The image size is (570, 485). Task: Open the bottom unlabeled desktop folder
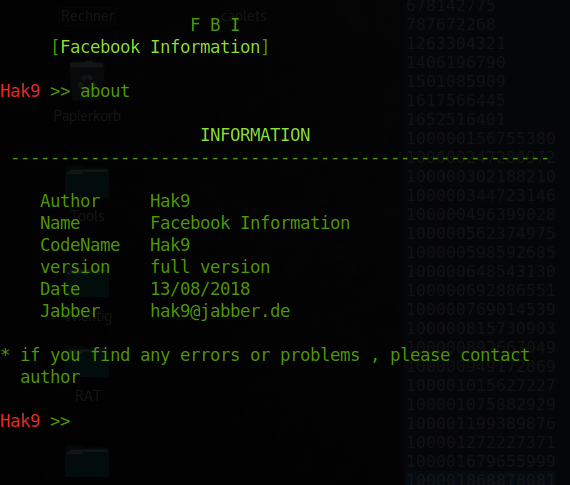click(87, 461)
